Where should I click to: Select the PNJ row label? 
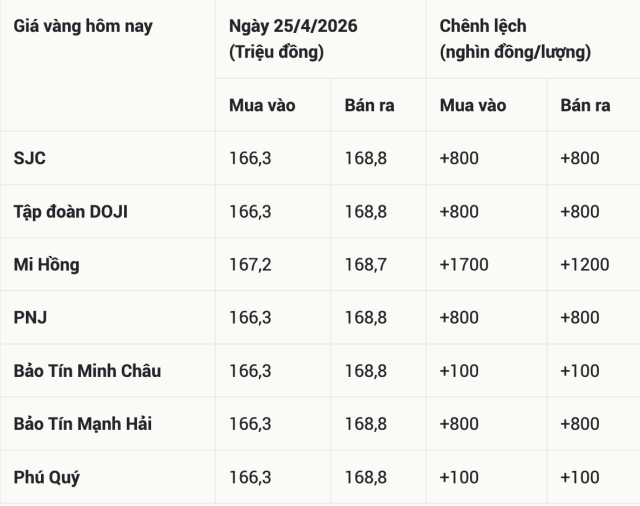point(31,318)
